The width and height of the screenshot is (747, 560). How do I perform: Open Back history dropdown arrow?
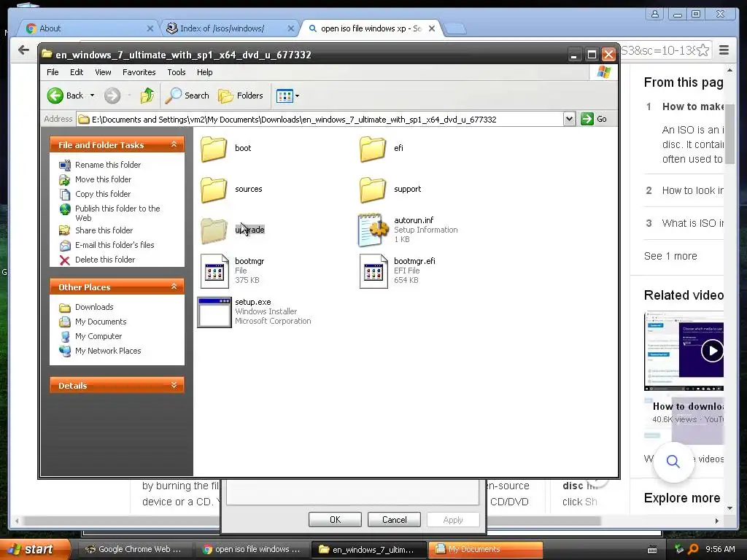pos(93,96)
